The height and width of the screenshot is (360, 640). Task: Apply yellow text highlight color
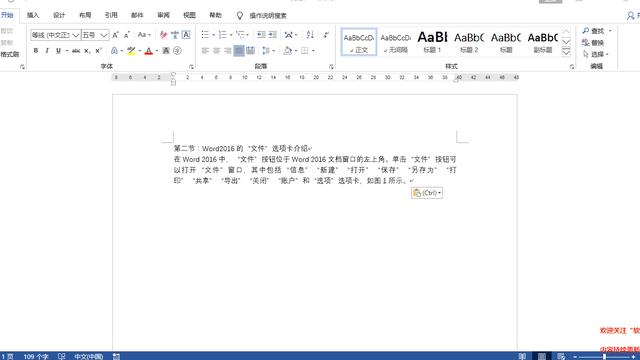[131, 51]
